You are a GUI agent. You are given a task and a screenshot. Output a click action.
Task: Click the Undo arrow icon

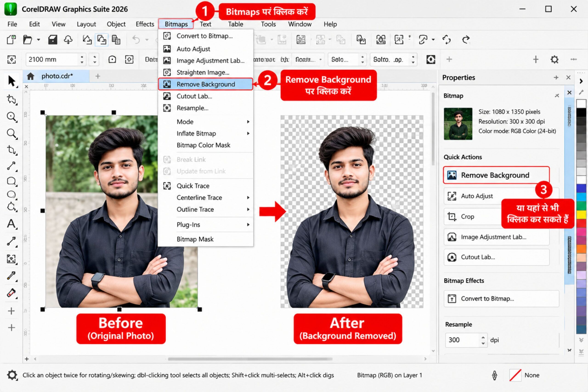(136, 40)
